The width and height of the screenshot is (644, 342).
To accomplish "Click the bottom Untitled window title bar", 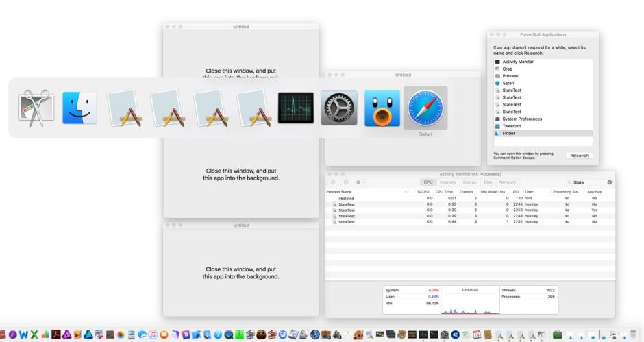I will tap(240, 225).
